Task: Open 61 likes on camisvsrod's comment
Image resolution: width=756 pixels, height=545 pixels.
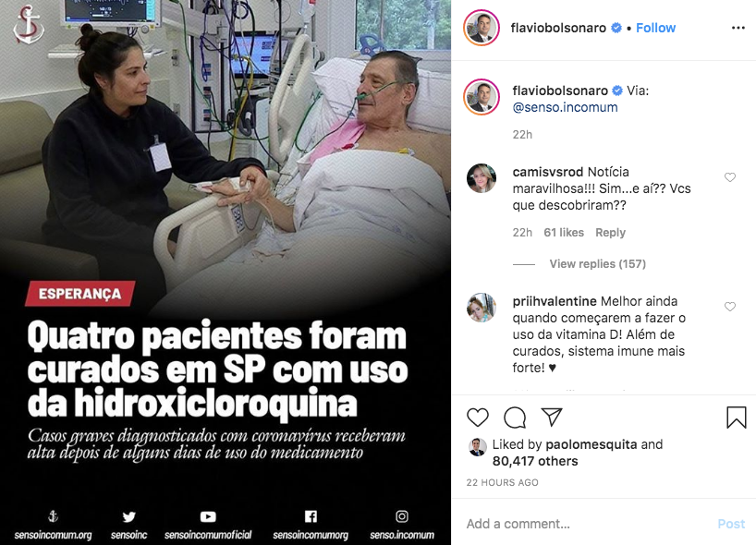Action: (x=564, y=232)
